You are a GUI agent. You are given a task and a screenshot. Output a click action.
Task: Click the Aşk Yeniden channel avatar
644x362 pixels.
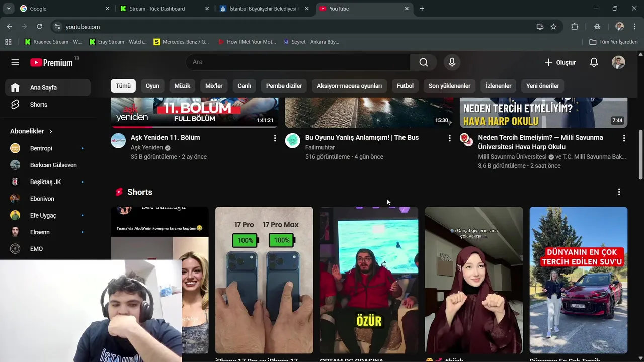(x=118, y=140)
